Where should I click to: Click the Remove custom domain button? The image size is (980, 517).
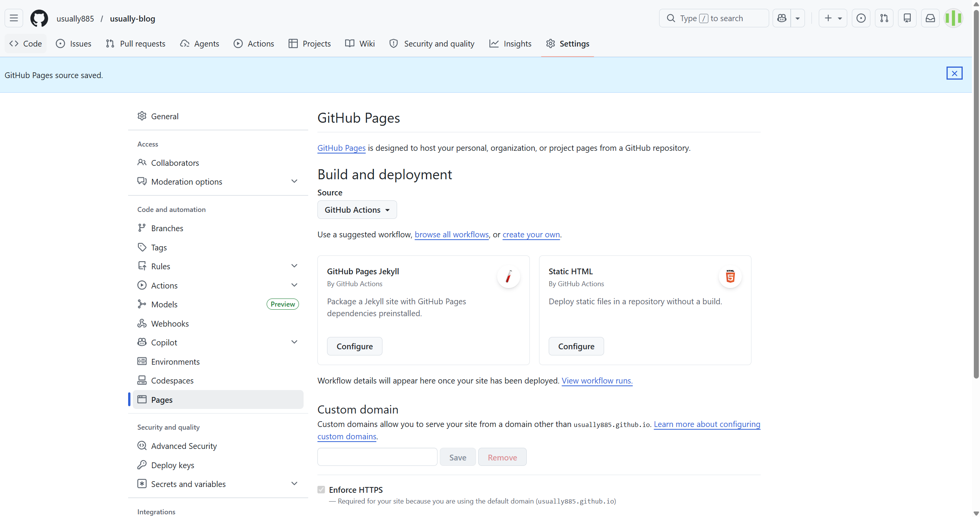502,457
